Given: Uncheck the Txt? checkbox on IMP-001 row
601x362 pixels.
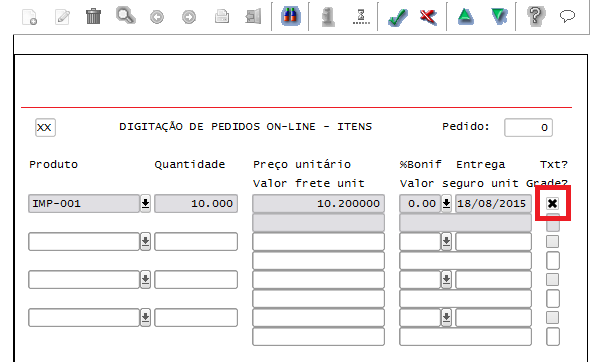Looking at the screenshot, I should [x=552, y=203].
